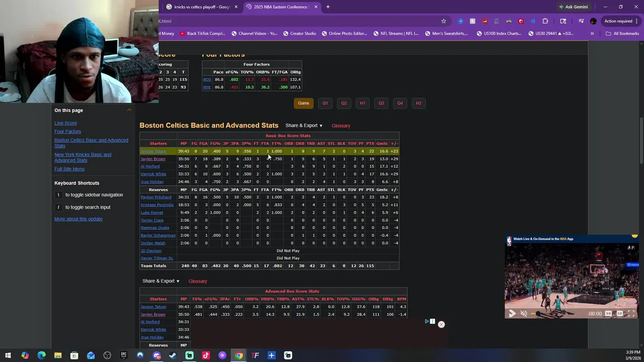
Task: Open Microsoft Store from taskbar
Action: click(x=74, y=355)
